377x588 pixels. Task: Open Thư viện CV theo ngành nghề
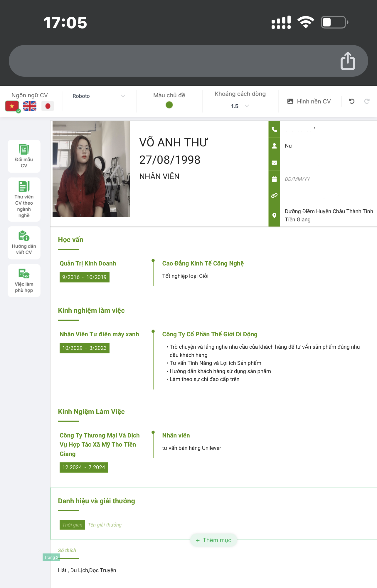pos(24,199)
